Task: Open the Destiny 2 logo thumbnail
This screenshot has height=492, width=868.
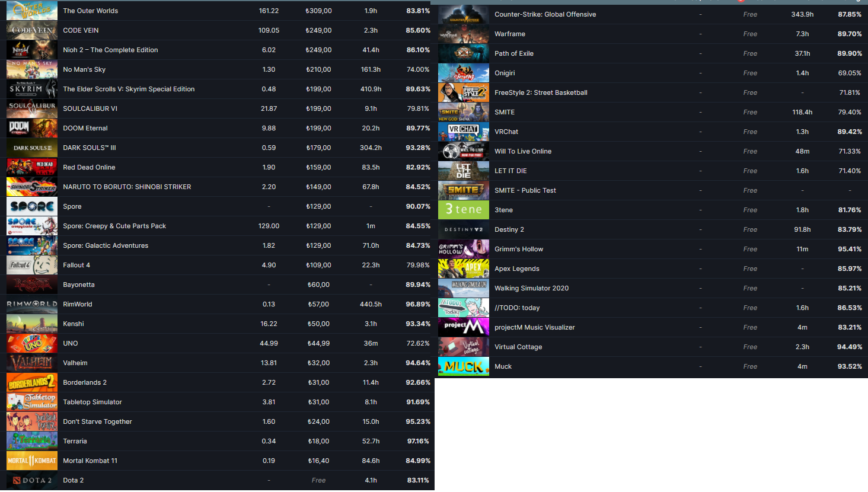Action: (464, 229)
